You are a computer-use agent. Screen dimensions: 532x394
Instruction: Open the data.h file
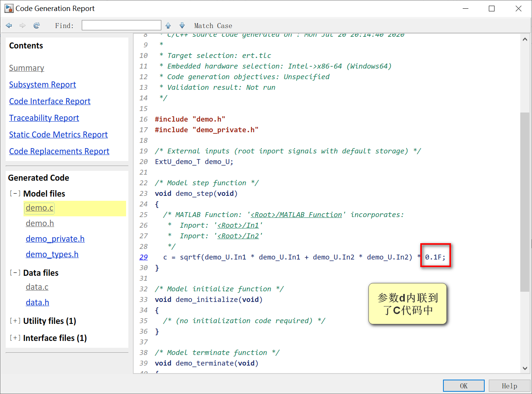(x=37, y=303)
